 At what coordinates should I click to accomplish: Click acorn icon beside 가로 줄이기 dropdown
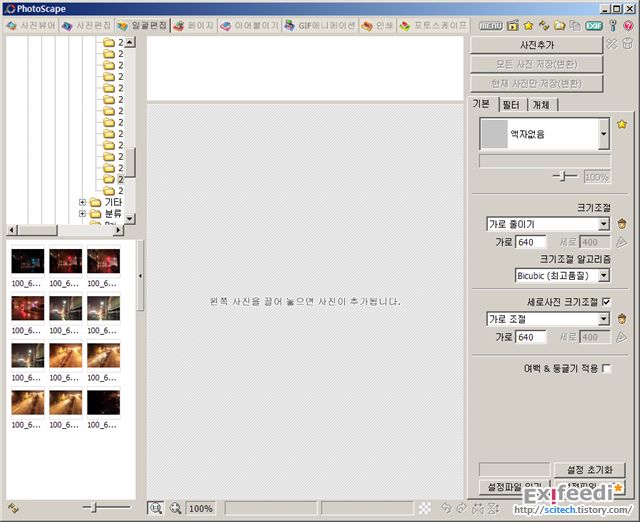(x=622, y=224)
